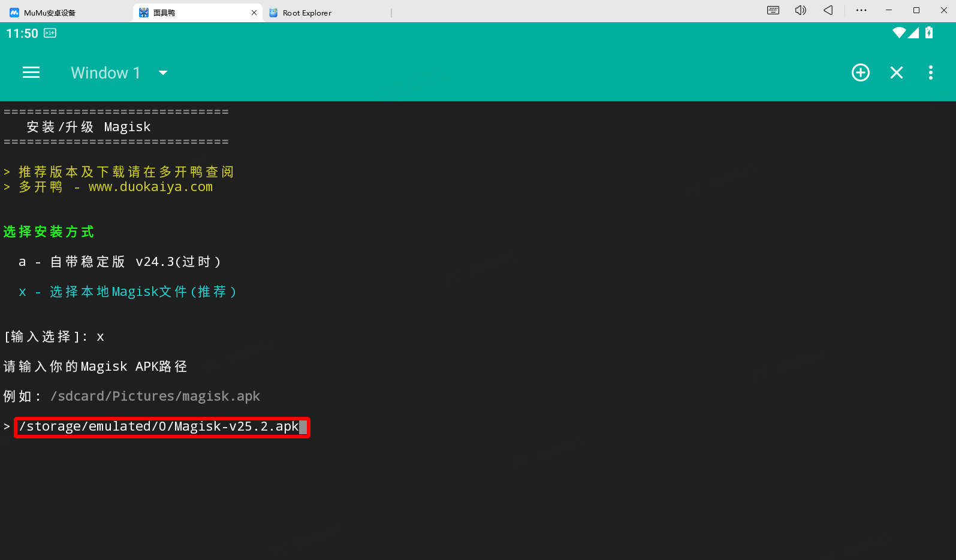Click the 选择安装方式 heading
Screen dimensions: 956x560
pos(49,232)
